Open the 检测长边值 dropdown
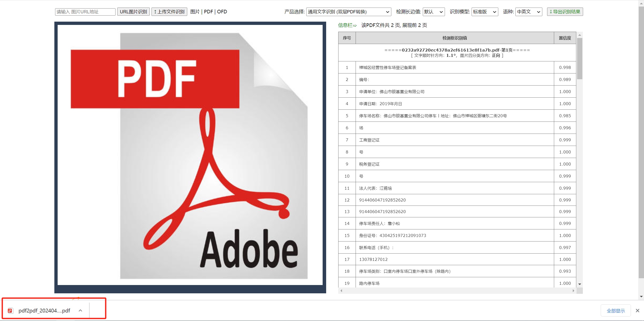644x321 pixels. 434,12
